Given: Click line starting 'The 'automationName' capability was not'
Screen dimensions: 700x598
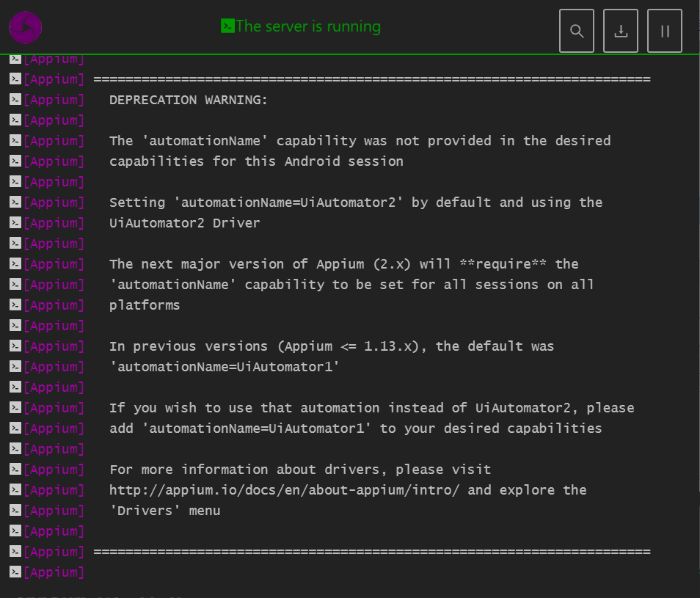Looking at the screenshot, I should click(360, 141).
